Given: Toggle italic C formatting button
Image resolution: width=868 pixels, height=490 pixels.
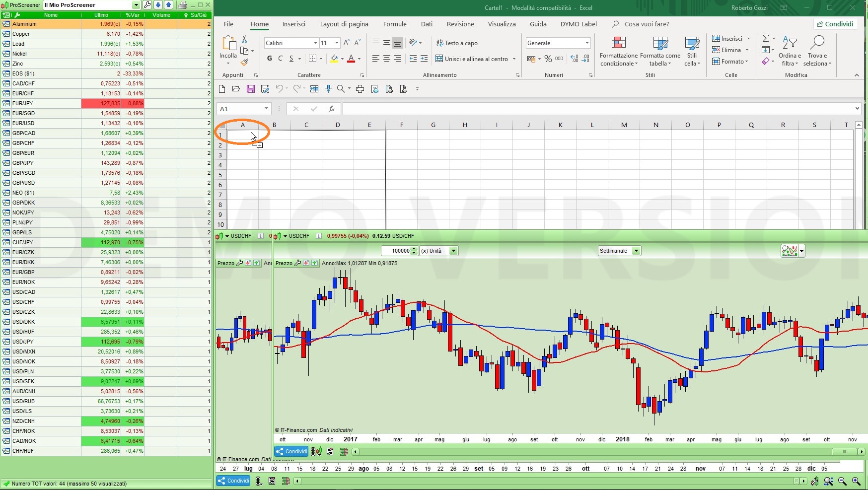Looking at the screenshot, I should point(280,59).
